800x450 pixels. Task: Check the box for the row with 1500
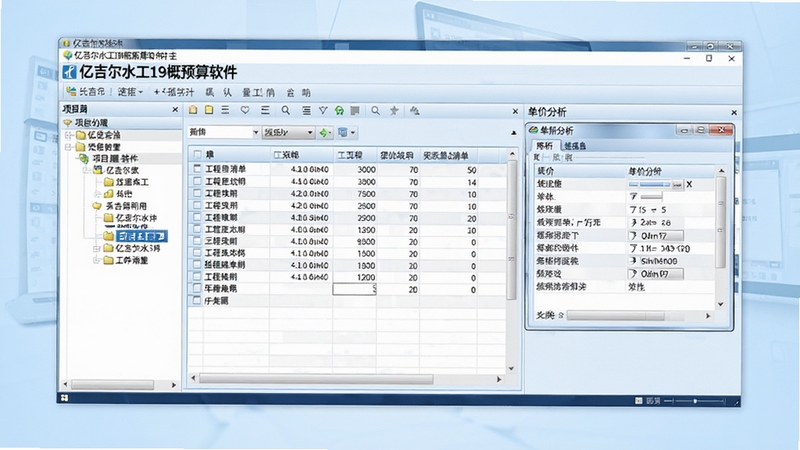pos(197,253)
